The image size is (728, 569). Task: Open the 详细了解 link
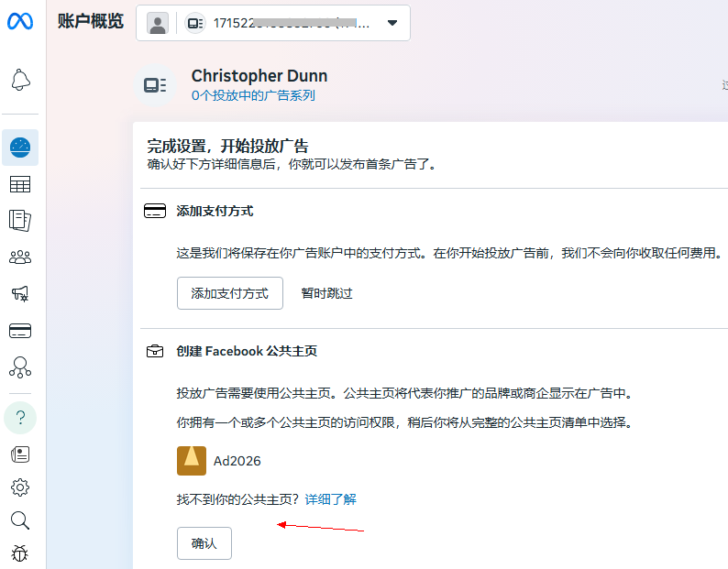[330, 499]
